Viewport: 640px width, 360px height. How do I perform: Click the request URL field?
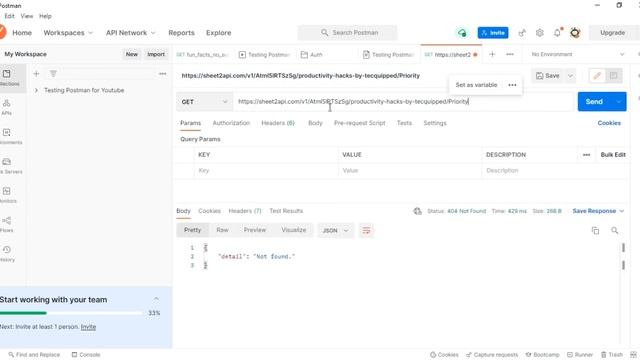click(404, 102)
